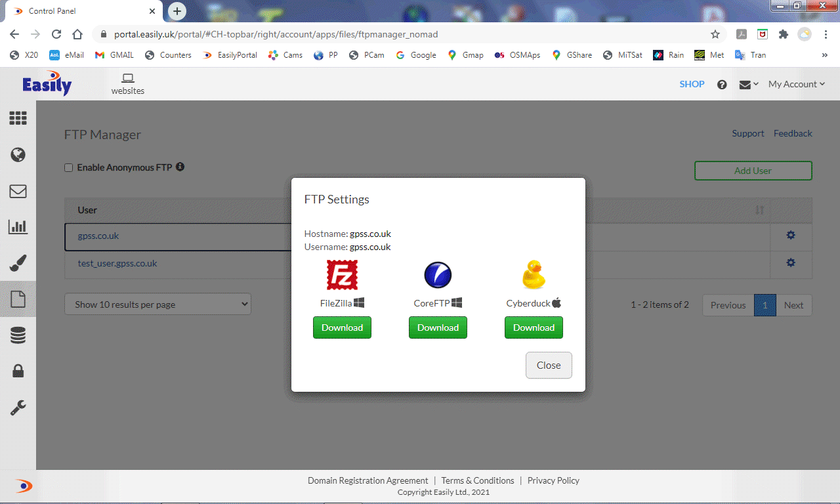The height and width of the screenshot is (504, 840).
Task: Open the padlock security sidebar icon
Action: [x=18, y=371]
